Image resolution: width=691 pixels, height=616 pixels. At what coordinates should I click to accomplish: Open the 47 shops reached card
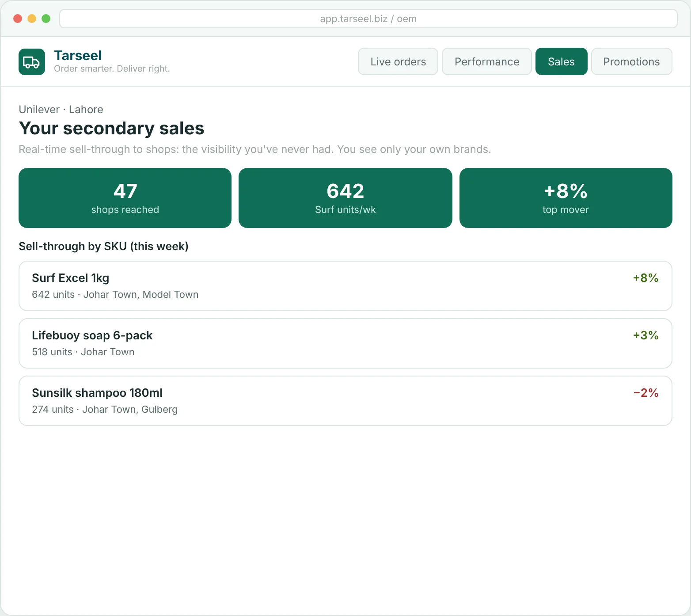pyautogui.click(x=125, y=198)
